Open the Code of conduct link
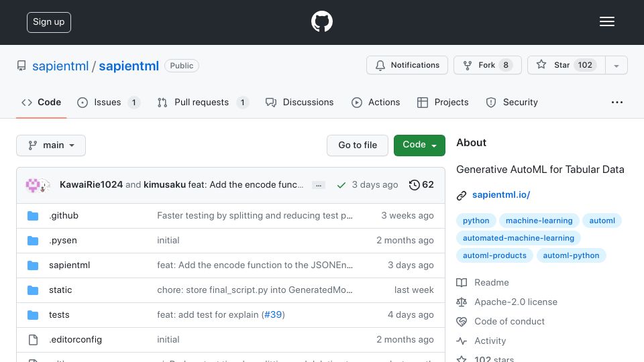 pos(509,321)
